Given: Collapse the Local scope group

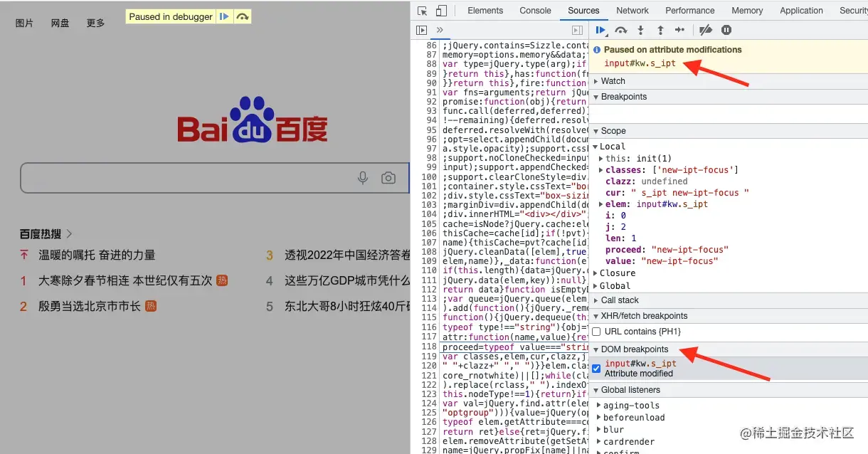Looking at the screenshot, I should point(596,147).
